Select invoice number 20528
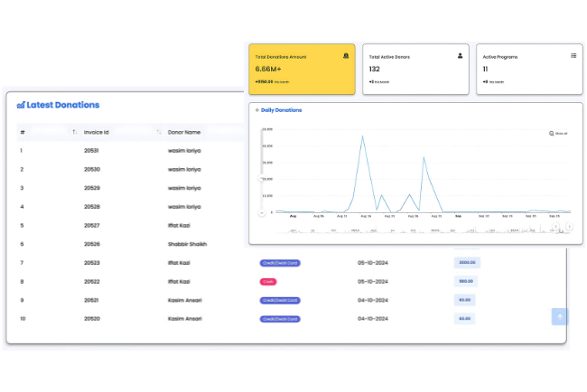Image resolution: width=587 pixels, height=392 pixels. point(92,207)
